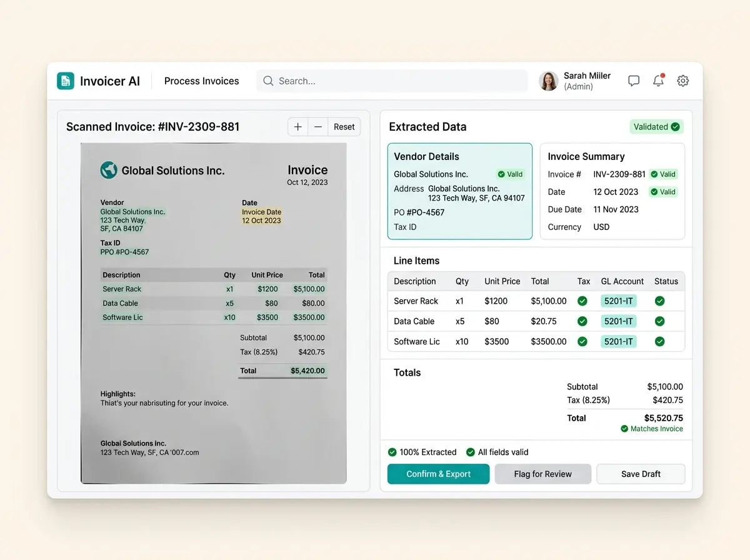
Task: Click the Server Rack description in Line Items
Action: 416,301
